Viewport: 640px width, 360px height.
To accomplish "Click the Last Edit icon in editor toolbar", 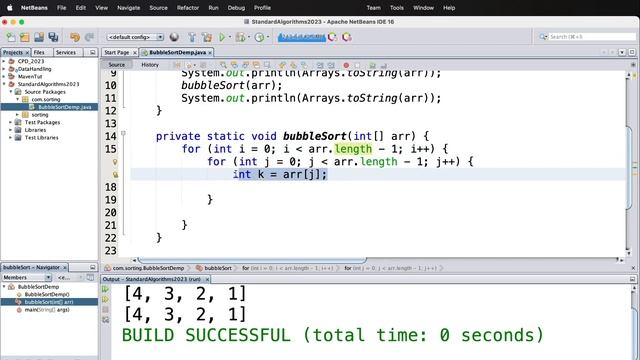I will tap(177, 65).
